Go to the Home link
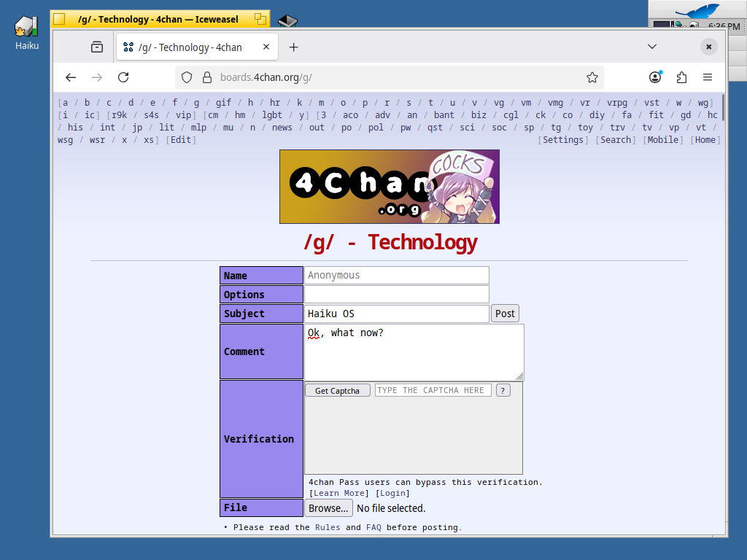747x560 pixels. [705, 139]
